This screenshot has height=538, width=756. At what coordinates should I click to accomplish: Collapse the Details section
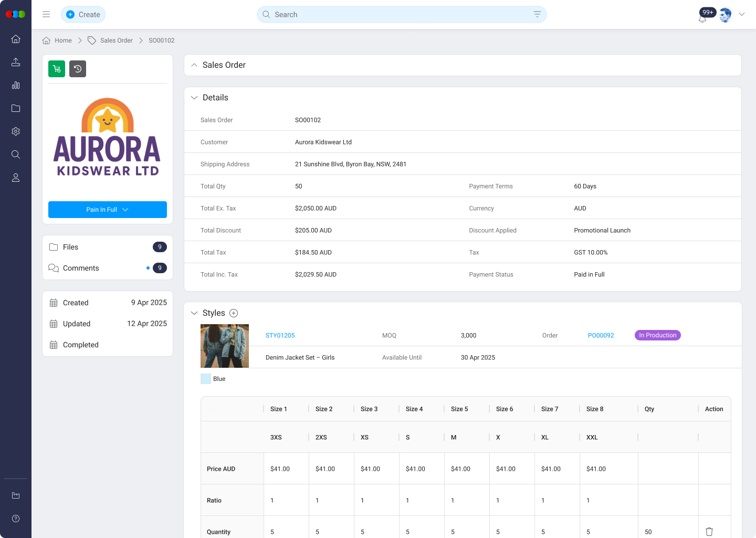(194, 97)
